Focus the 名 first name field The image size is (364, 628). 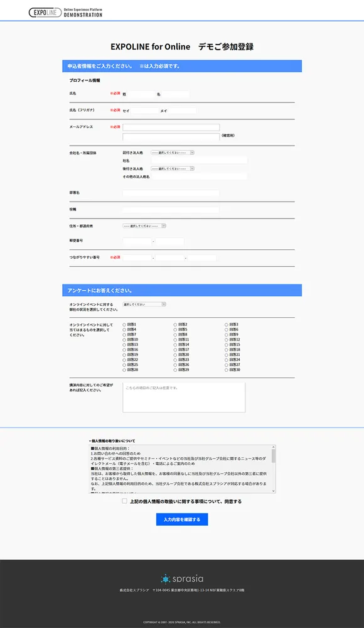click(x=175, y=94)
